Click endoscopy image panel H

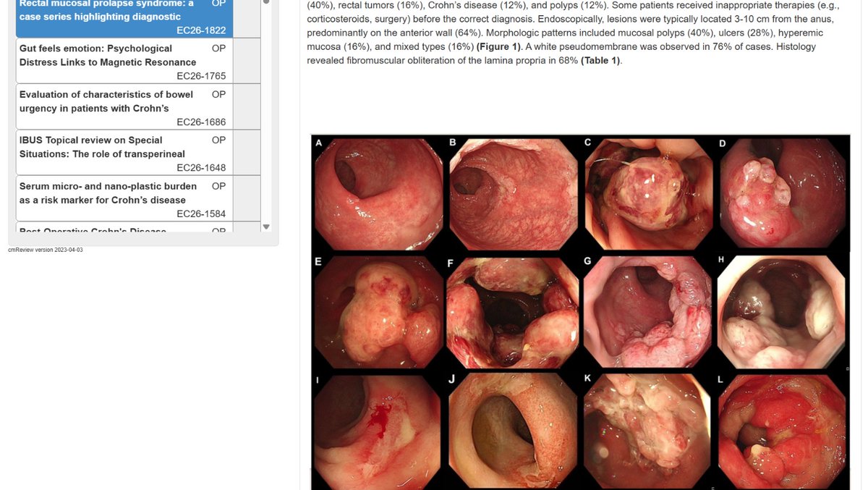pos(782,311)
